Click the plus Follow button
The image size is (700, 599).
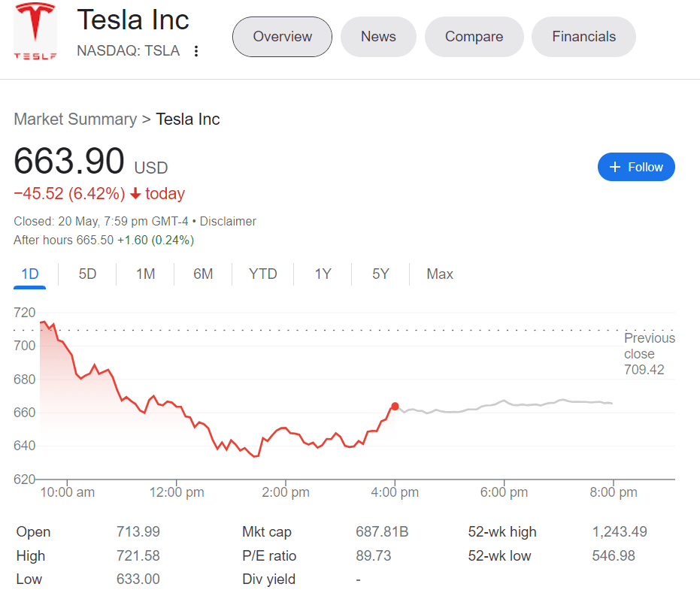pyautogui.click(x=636, y=167)
